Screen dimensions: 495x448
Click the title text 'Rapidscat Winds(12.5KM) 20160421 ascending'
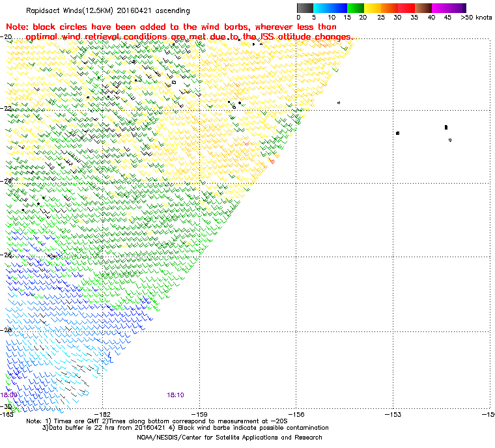pos(108,10)
